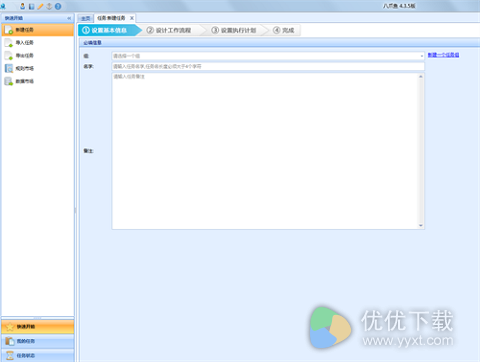Click notes scrollbar up arrow

point(421,77)
